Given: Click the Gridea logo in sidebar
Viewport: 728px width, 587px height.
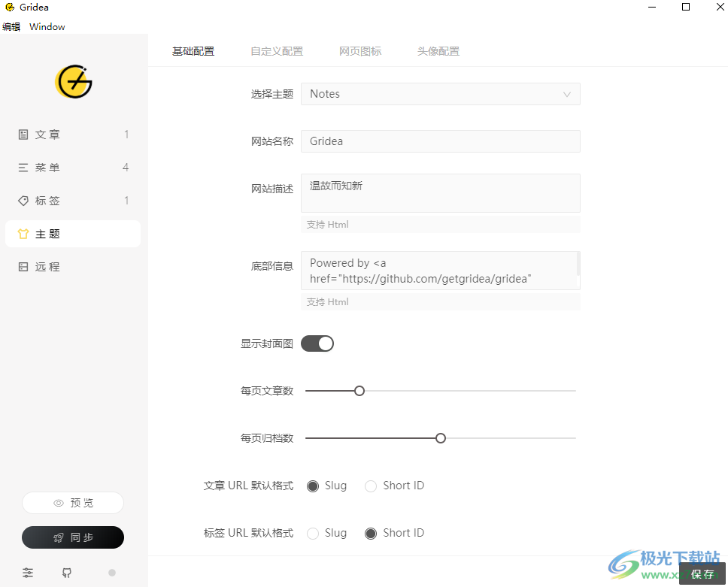Looking at the screenshot, I should tap(74, 82).
